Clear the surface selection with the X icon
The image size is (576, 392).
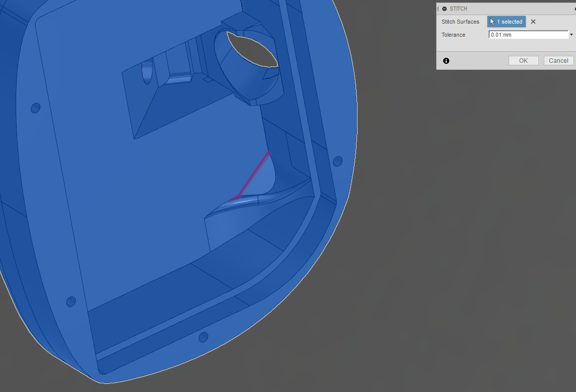(533, 22)
